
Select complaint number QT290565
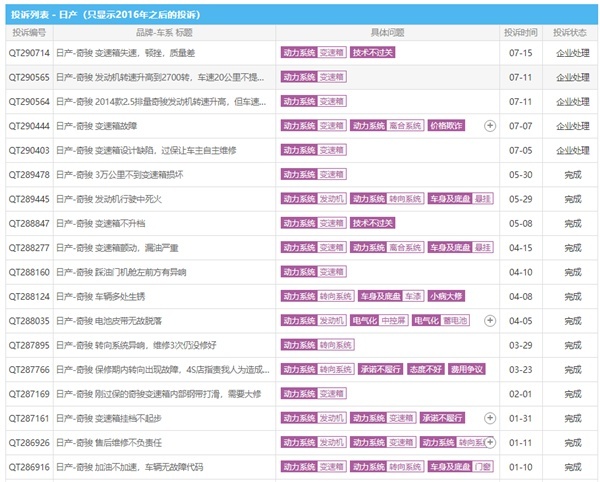point(29,77)
